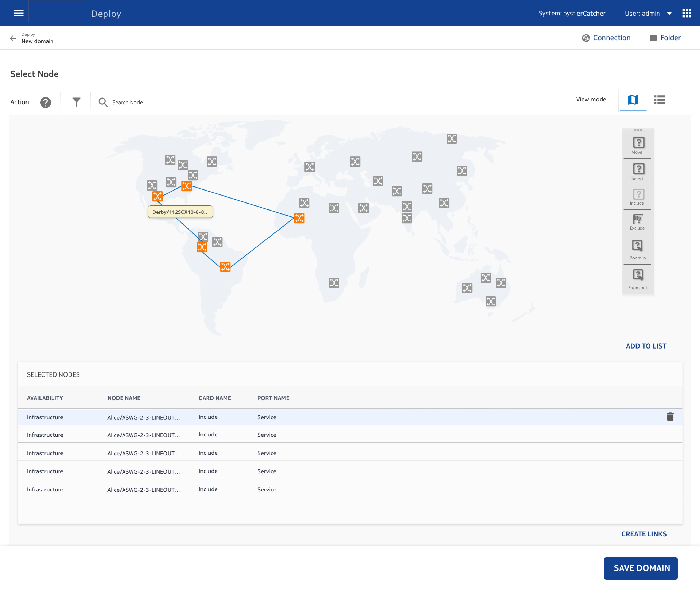Go back using the back arrow
The image size is (700, 590).
13,38
